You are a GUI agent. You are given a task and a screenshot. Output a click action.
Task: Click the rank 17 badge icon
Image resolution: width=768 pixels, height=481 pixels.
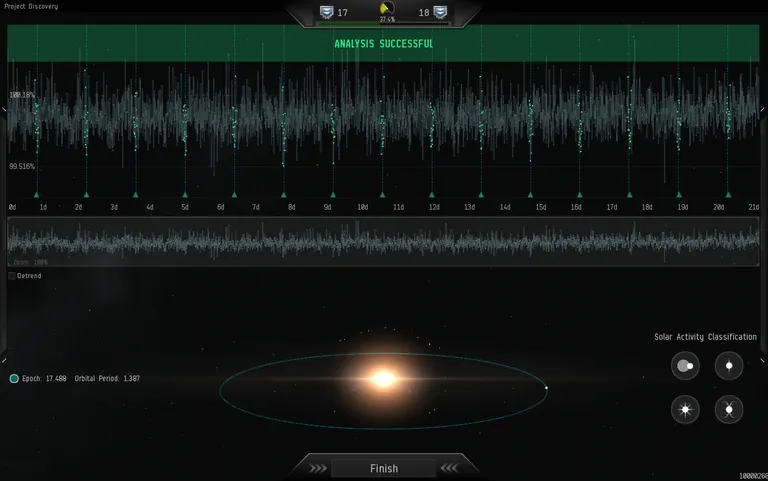(x=327, y=12)
